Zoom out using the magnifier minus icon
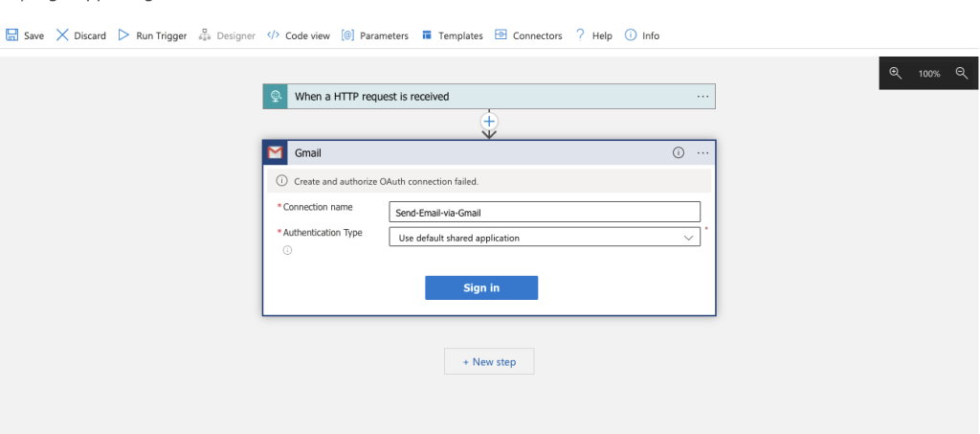The image size is (980, 434). 962,73
